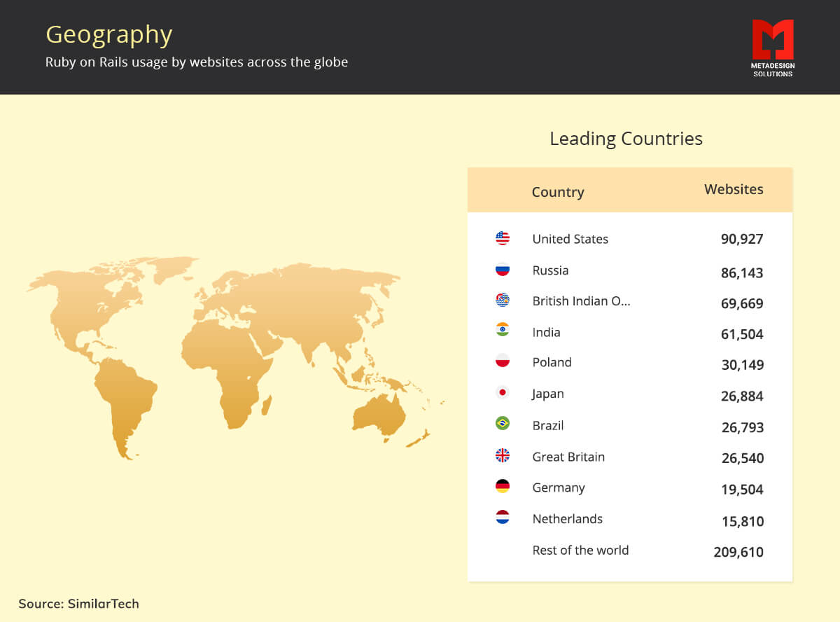This screenshot has height=622, width=840.
Task: Click the value 61,504
Action: coord(742,334)
